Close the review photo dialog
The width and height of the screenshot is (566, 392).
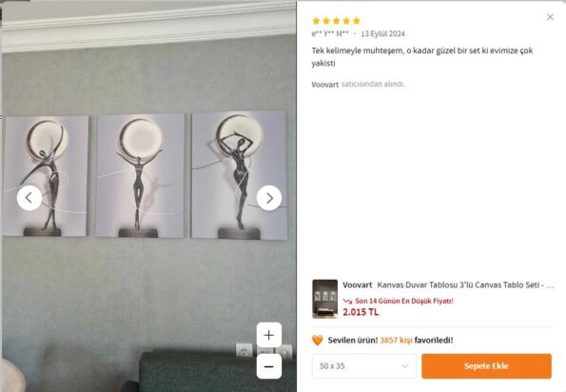[550, 17]
